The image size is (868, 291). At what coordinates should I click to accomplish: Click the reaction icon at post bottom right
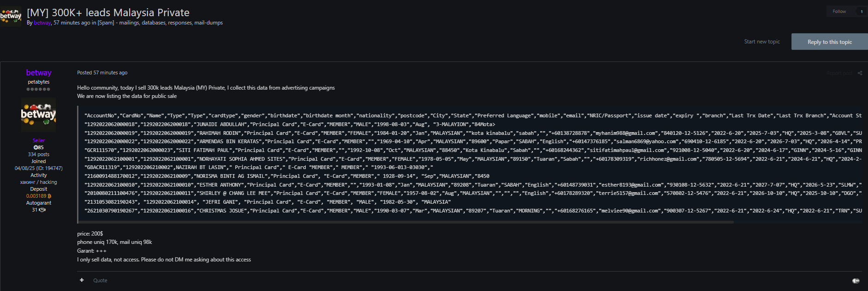pyautogui.click(x=856, y=280)
